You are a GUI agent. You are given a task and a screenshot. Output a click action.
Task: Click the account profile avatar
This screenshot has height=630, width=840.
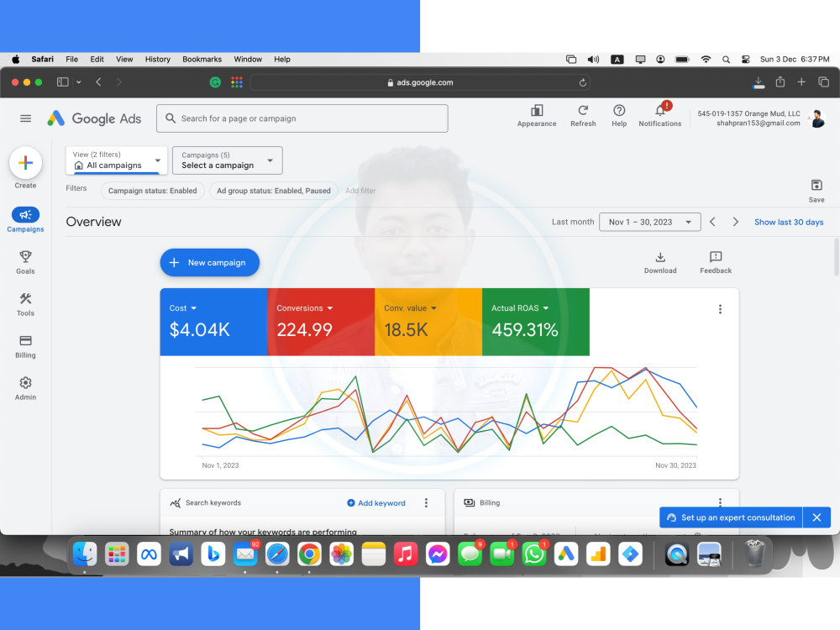pos(817,118)
